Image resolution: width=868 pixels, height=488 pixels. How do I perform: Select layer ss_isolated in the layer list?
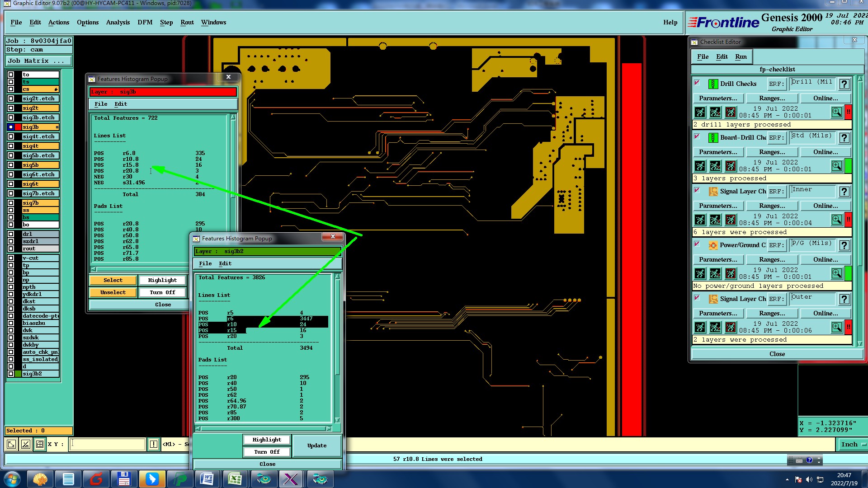[x=40, y=359]
